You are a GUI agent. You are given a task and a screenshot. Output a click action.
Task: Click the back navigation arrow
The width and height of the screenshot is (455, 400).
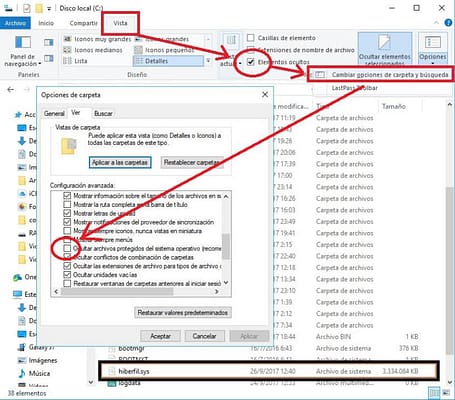[x=11, y=89]
